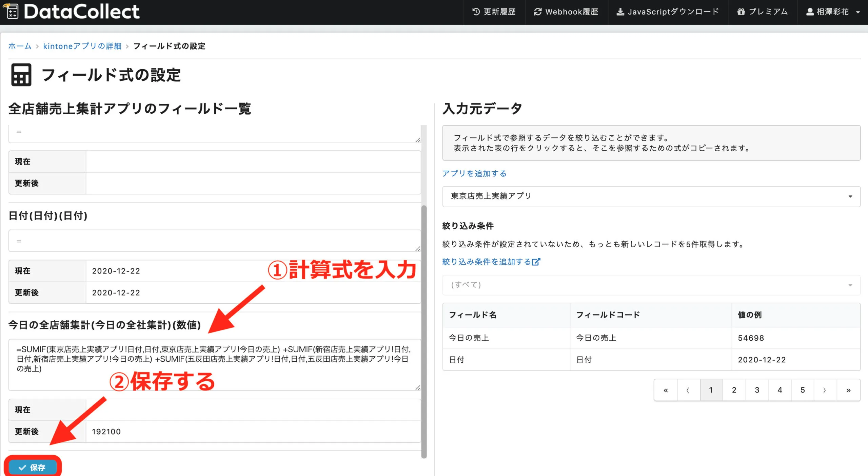Screen dimensions: 868x476
Task: Open プレミアム gift icon item
Action: tap(741, 12)
